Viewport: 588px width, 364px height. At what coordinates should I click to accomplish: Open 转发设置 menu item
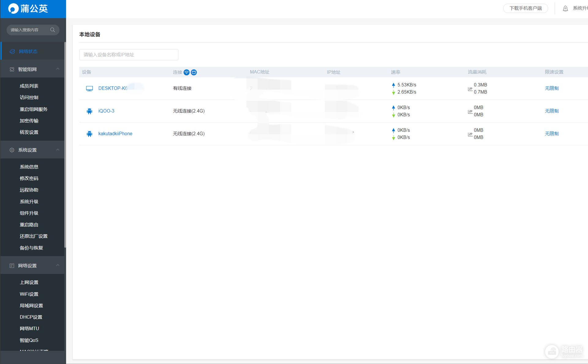(x=29, y=132)
